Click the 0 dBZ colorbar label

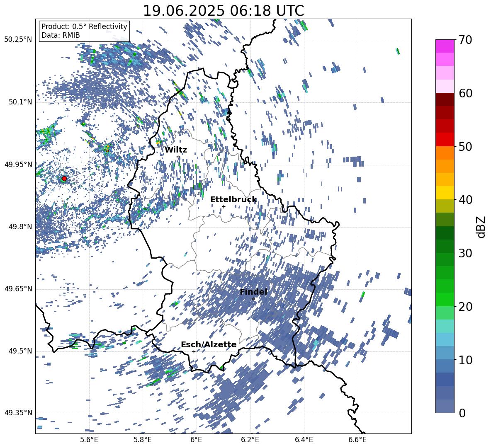pyautogui.click(x=462, y=413)
